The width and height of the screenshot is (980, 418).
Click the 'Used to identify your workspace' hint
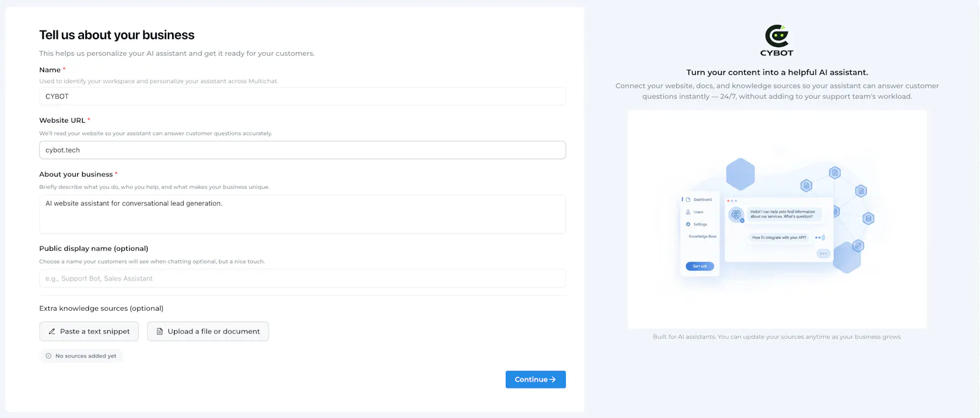pyautogui.click(x=159, y=81)
